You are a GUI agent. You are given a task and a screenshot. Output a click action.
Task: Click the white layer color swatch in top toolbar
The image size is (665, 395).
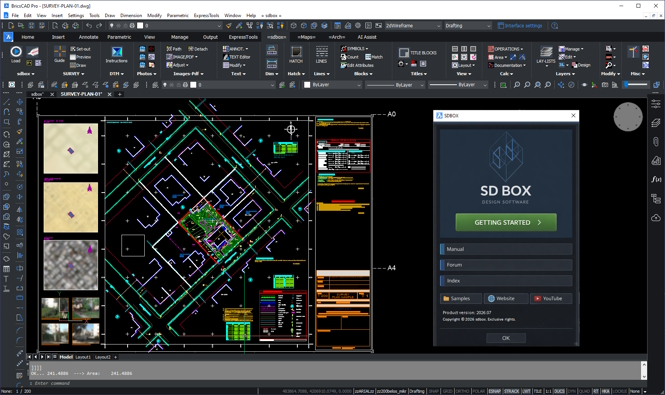point(140,26)
